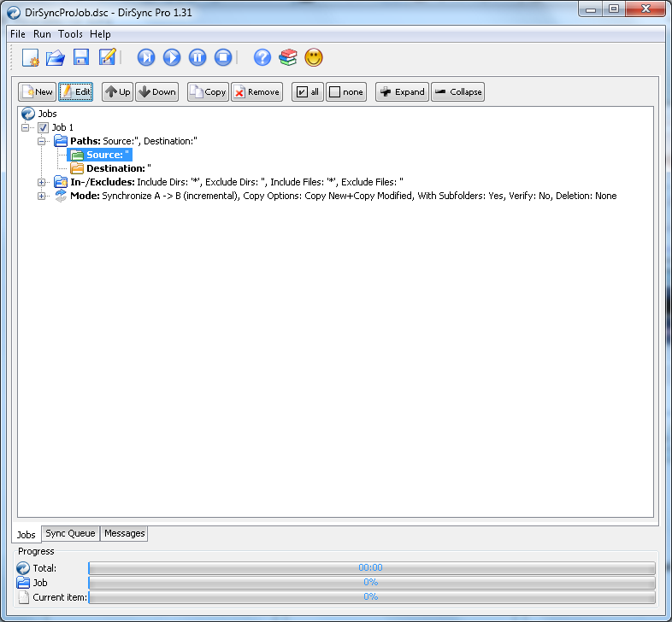Click the Total progress globe icon
The height and width of the screenshot is (622, 672).
point(23,568)
